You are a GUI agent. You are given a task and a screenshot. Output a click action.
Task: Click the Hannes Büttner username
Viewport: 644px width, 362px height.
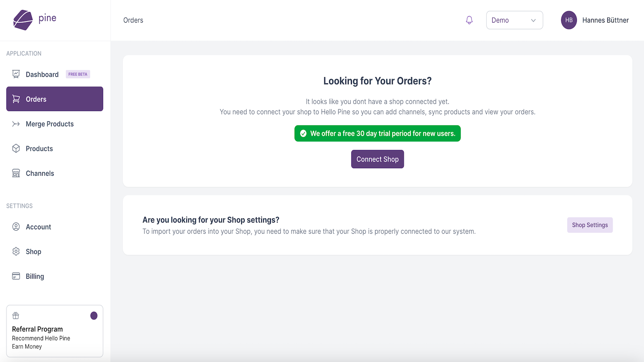(605, 20)
